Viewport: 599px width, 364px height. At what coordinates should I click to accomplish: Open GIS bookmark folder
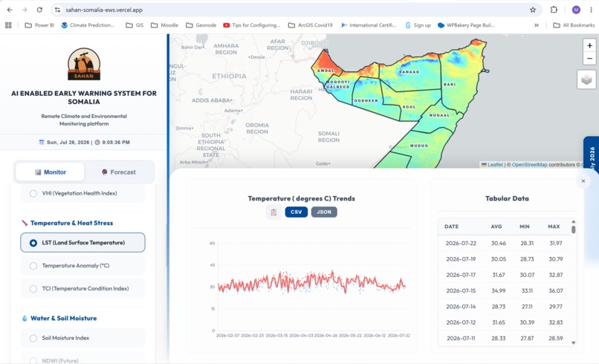click(135, 25)
